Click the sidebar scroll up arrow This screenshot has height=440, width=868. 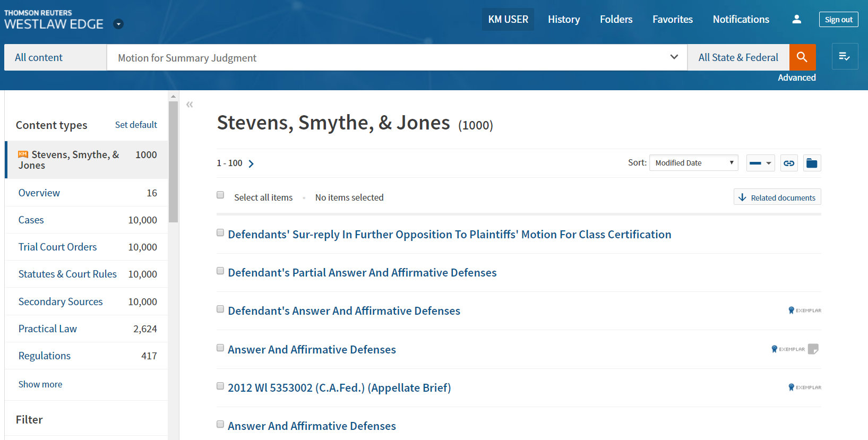coord(173,97)
